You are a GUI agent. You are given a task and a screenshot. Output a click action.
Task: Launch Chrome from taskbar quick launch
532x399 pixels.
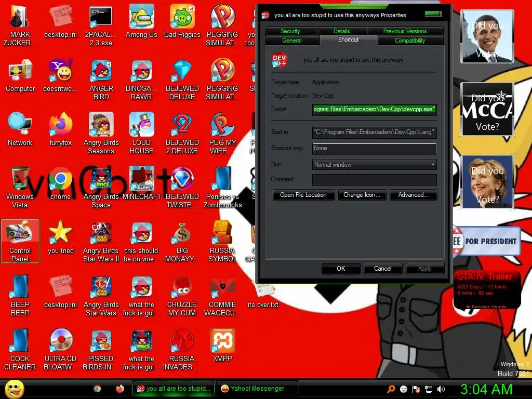(97, 389)
